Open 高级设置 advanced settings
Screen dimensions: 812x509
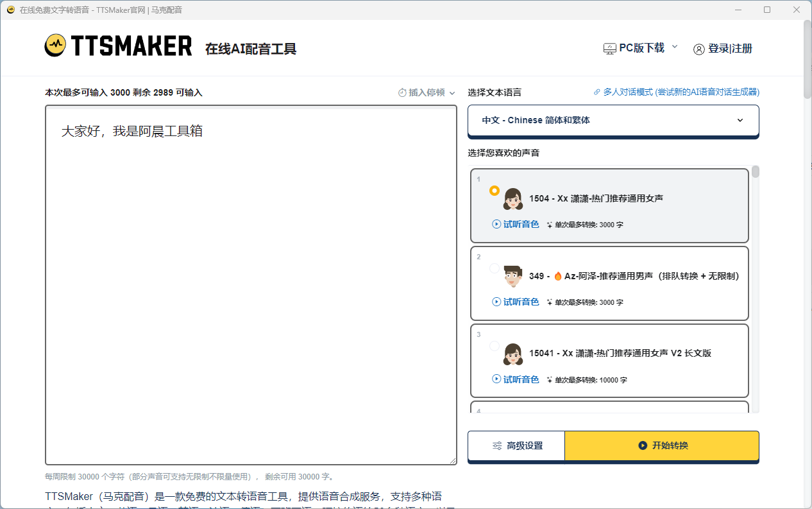(516, 445)
